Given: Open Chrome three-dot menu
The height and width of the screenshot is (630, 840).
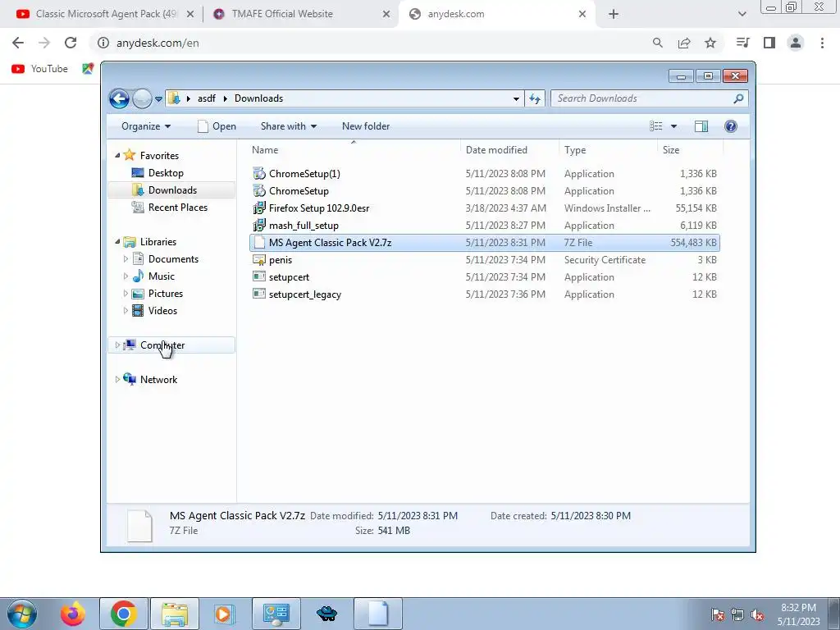Looking at the screenshot, I should tap(822, 43).
